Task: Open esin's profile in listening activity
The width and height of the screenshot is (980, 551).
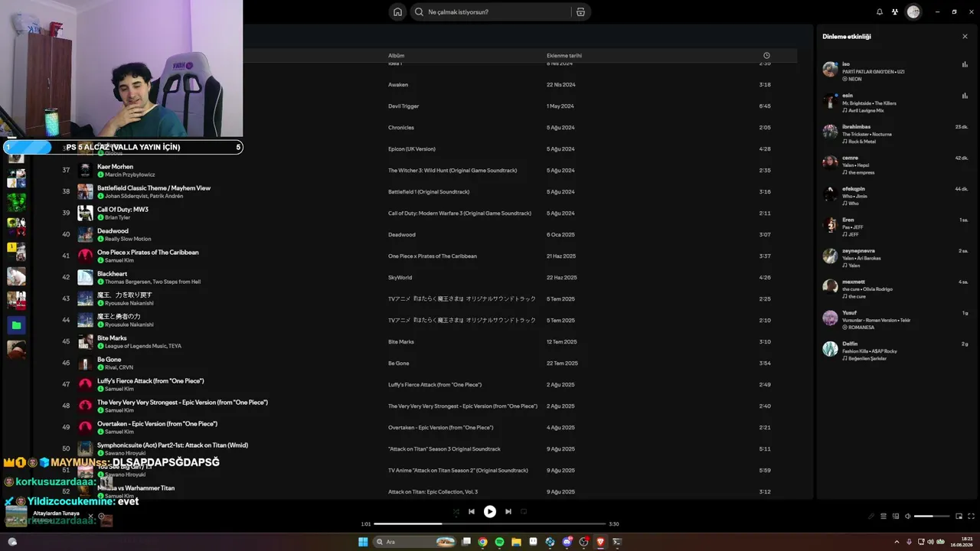Action: tap(895, 103)
